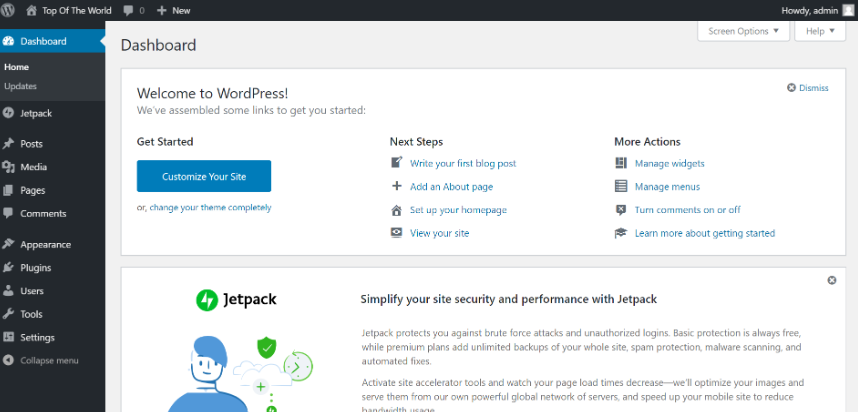The image size is (858, 412).
Task: Click Collapse menu text in sidebar
Action: (49, 361)
